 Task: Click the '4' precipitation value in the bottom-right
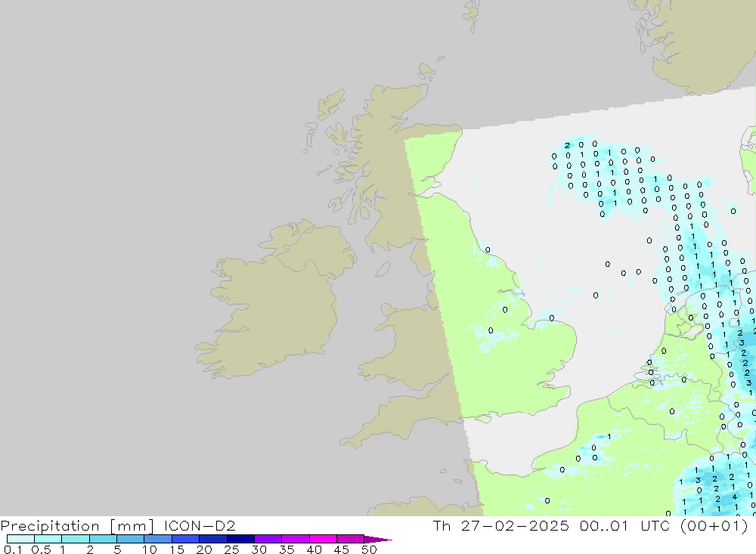click(734, 497)
